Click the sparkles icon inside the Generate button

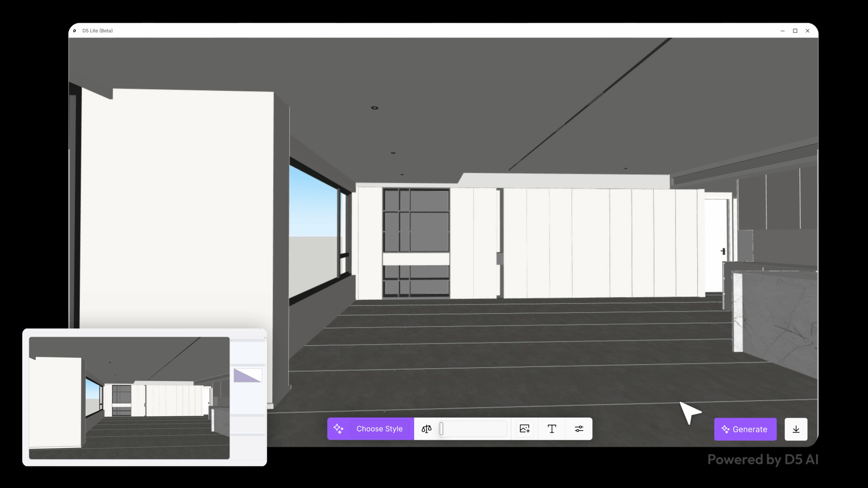click(x=726, y=429)
